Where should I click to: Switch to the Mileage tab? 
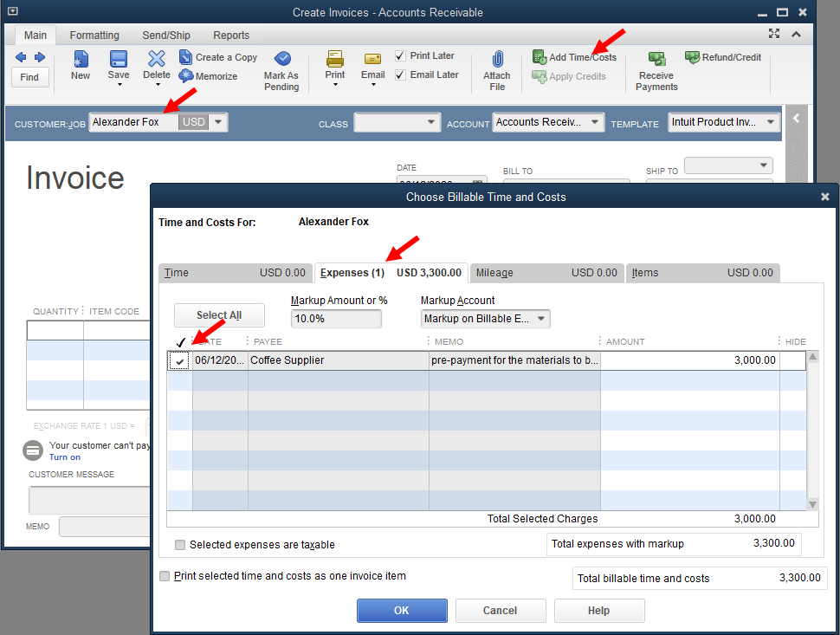pos(546,273)
